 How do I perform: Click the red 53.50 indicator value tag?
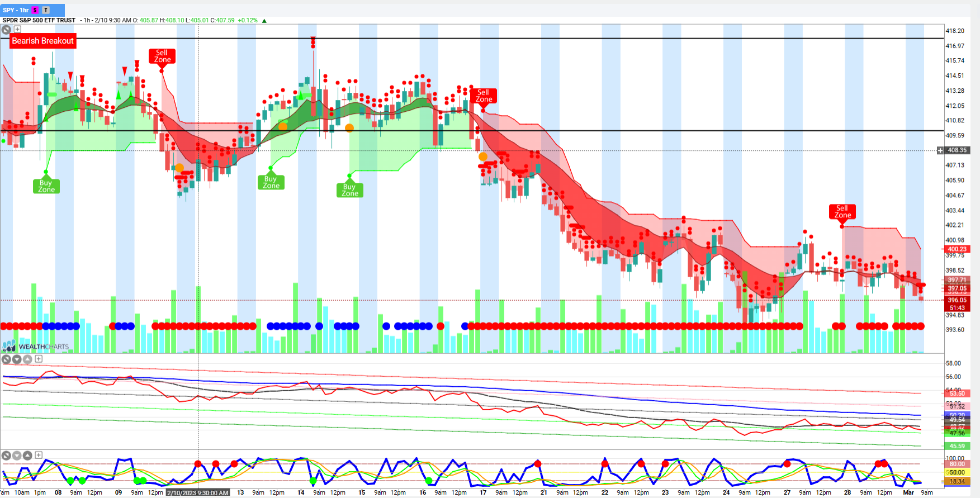click(x=957, y=393)
